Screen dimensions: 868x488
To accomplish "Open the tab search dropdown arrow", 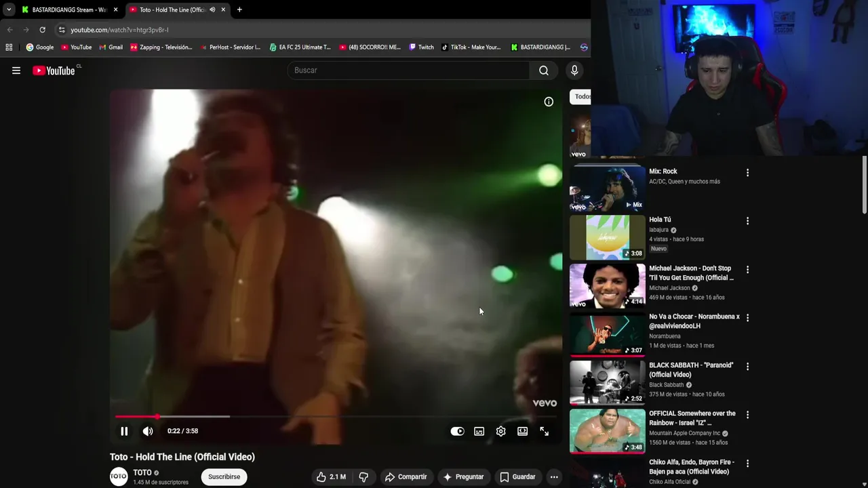I will pos(8,9).
